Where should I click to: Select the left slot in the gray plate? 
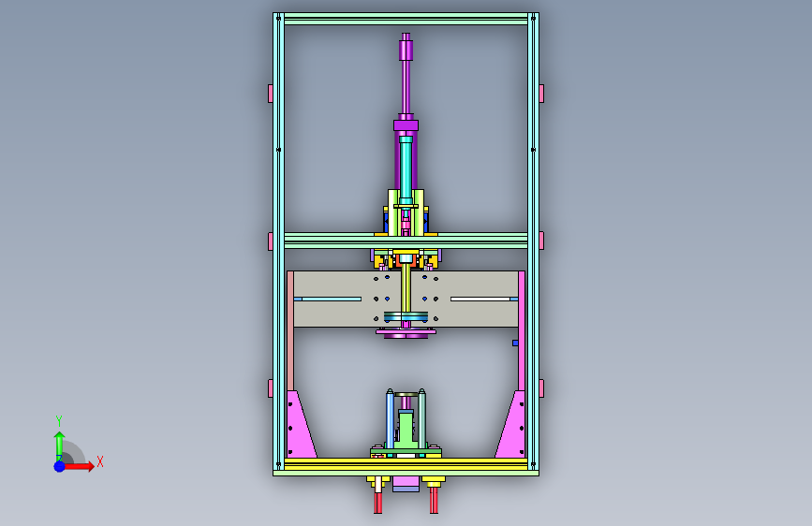point(327,299)
